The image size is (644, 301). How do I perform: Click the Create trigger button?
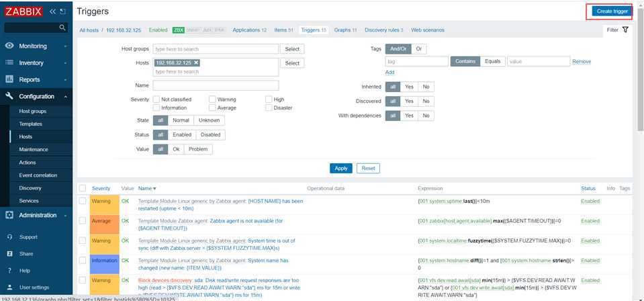[x=612, y=11]
